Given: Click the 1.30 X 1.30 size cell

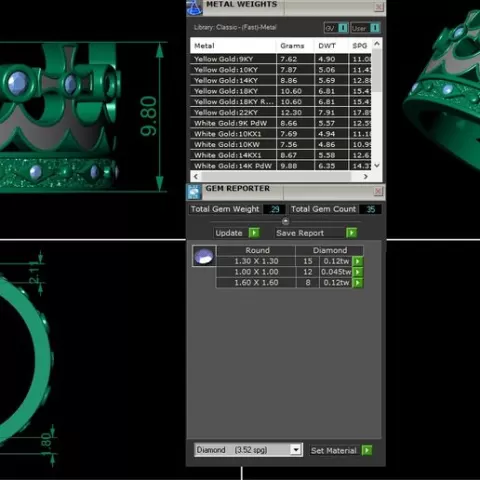Looking at the screenshot, I should (x=256, y=261).
